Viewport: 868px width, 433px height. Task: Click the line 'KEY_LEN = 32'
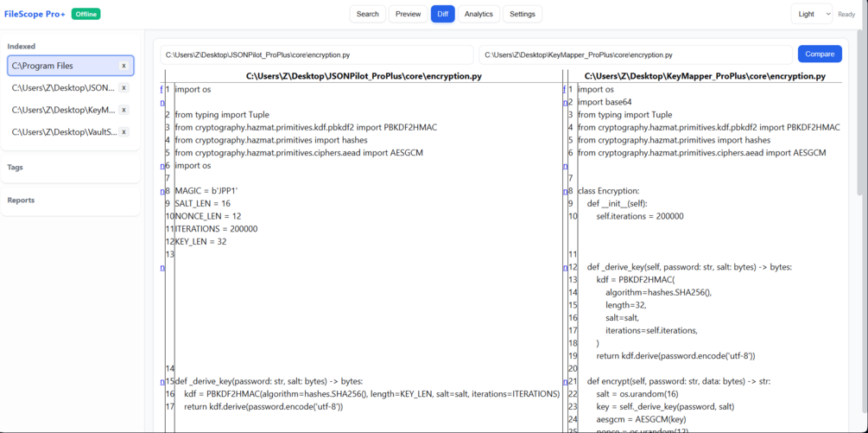(201, 242)
